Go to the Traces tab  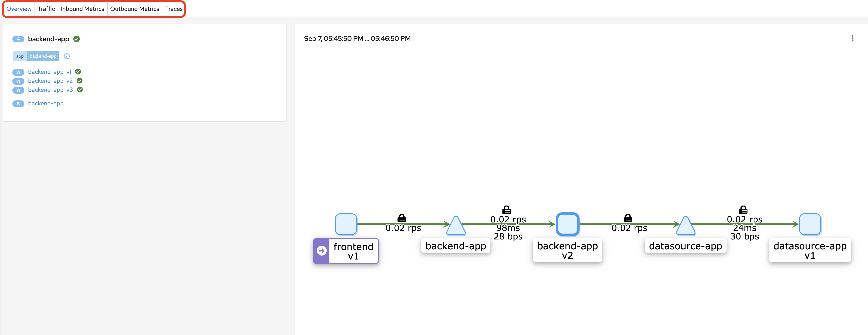click(x=173, y=9)
